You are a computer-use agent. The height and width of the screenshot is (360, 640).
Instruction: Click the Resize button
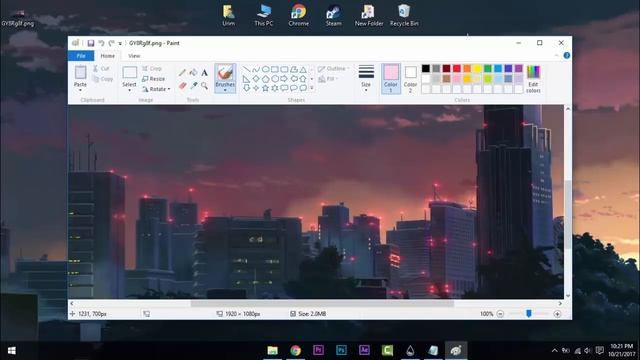click(x=154, y=79)
